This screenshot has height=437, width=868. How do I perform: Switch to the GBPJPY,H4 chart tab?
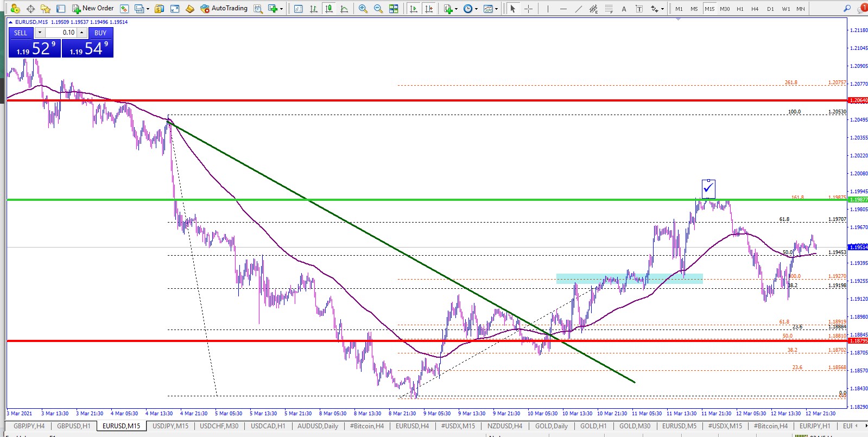[29, 426]
